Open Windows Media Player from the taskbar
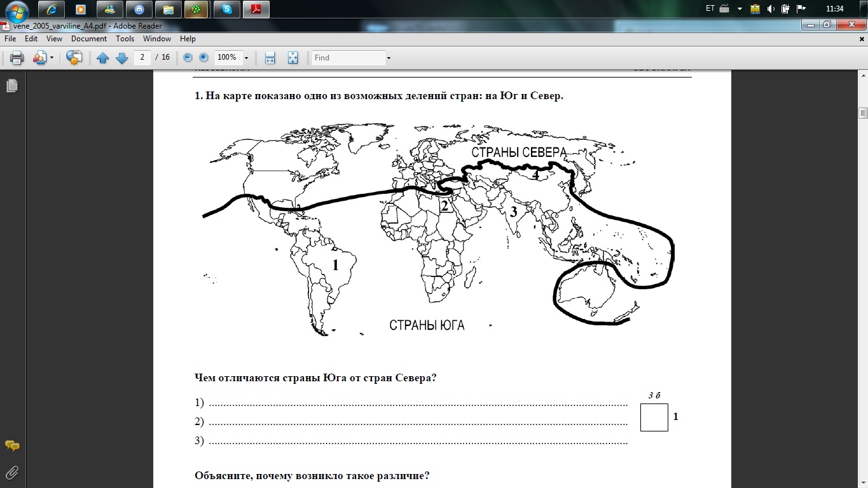 tap(80, 10)
